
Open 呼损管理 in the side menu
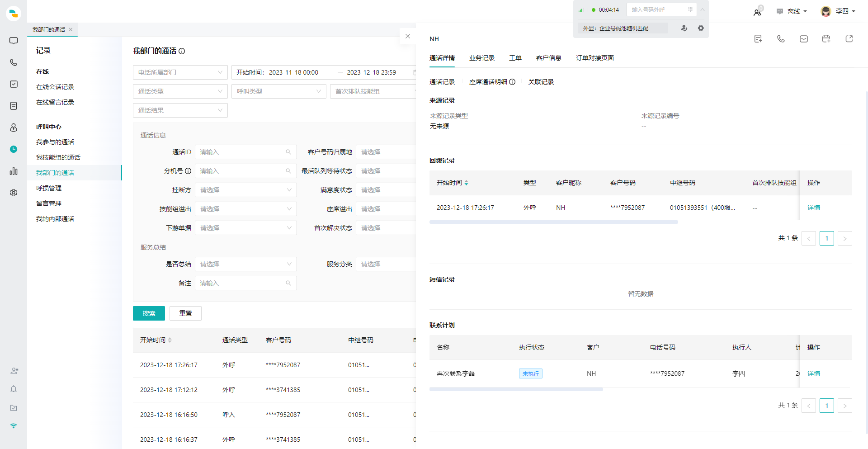[x=49, y=188]
